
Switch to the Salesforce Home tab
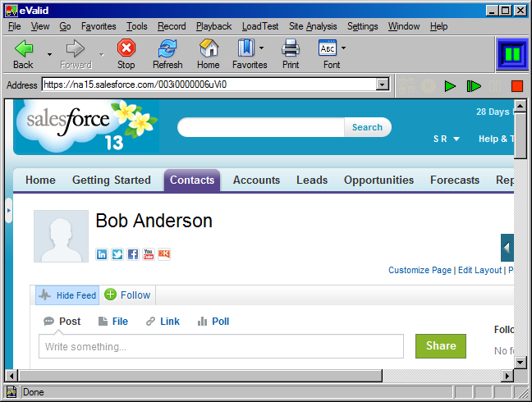tap(40, 180)
